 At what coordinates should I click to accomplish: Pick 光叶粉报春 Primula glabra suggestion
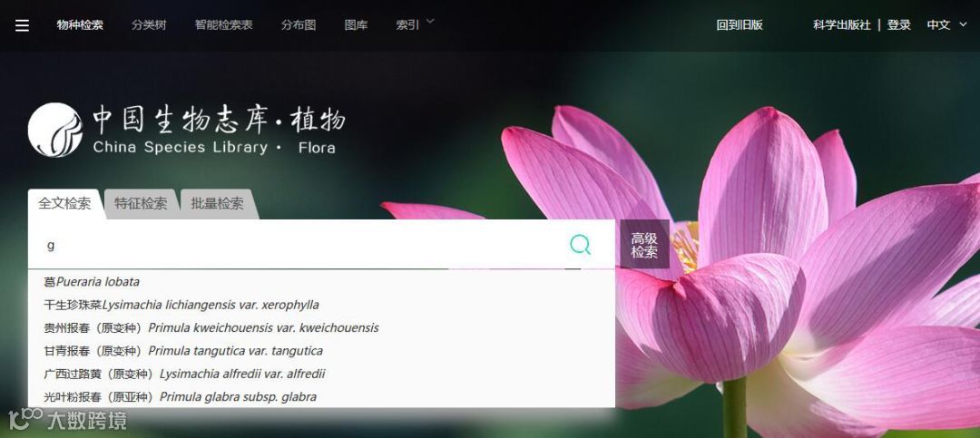[x=321, y=397]
